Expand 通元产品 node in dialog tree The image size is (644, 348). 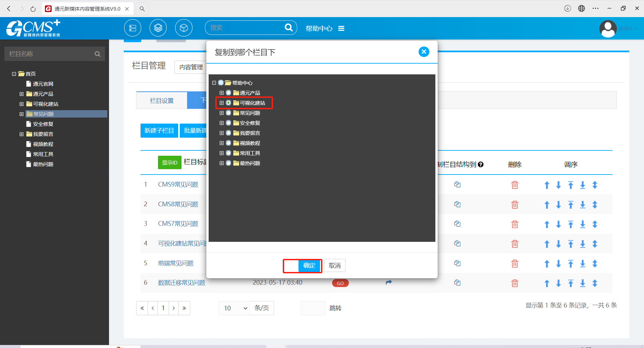(x=221, y=93)
